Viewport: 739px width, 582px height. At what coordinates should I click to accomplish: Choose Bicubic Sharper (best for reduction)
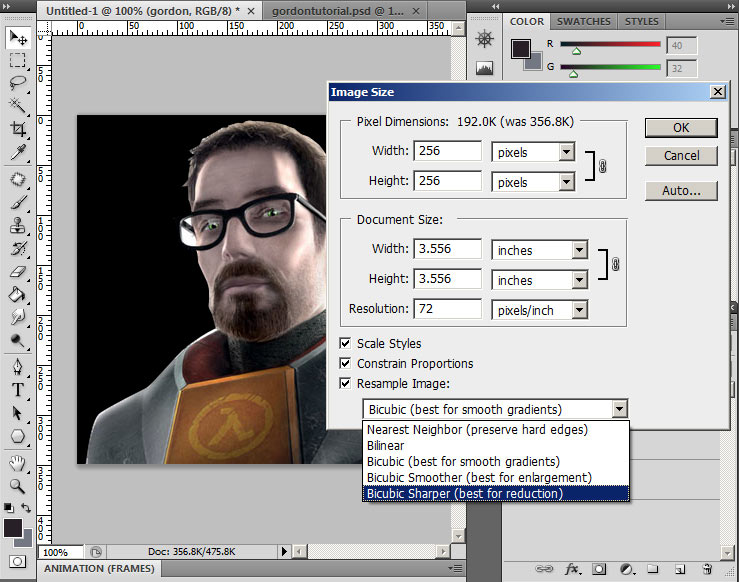[x=496, y=493]
